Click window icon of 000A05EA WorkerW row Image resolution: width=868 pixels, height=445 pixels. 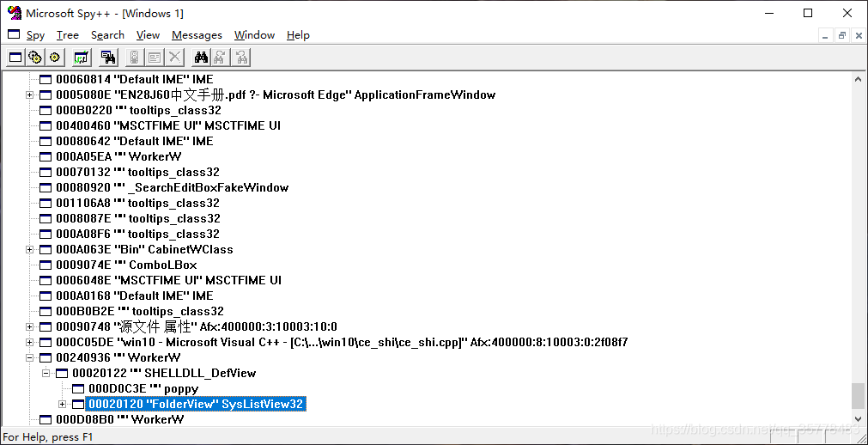tap(46, 157)
